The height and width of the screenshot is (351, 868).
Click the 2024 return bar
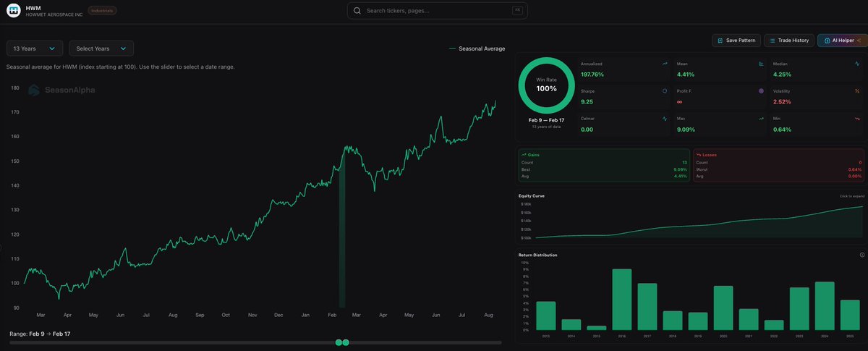825,306
